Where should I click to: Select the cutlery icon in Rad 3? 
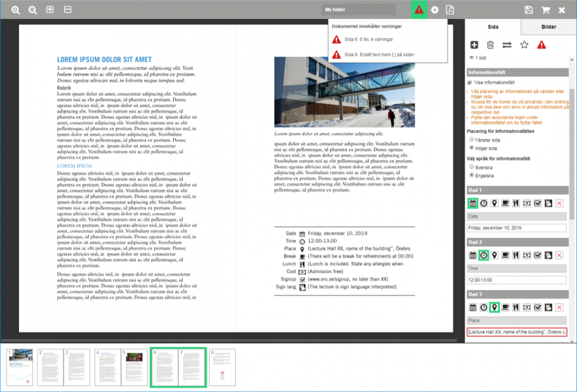516,307
